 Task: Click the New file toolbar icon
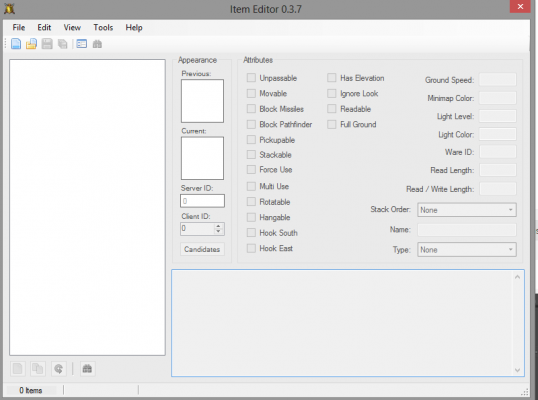(16, 44)
